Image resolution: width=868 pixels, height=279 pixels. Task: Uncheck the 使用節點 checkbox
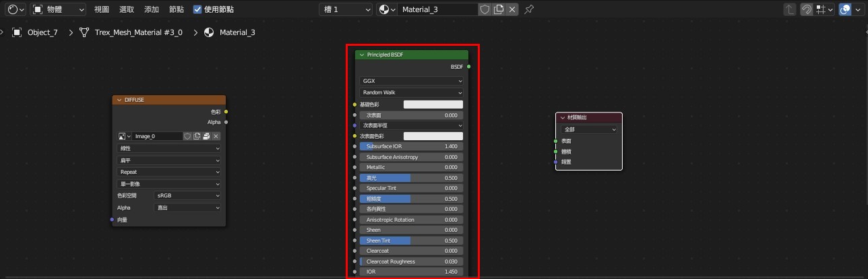pos(197,9)
